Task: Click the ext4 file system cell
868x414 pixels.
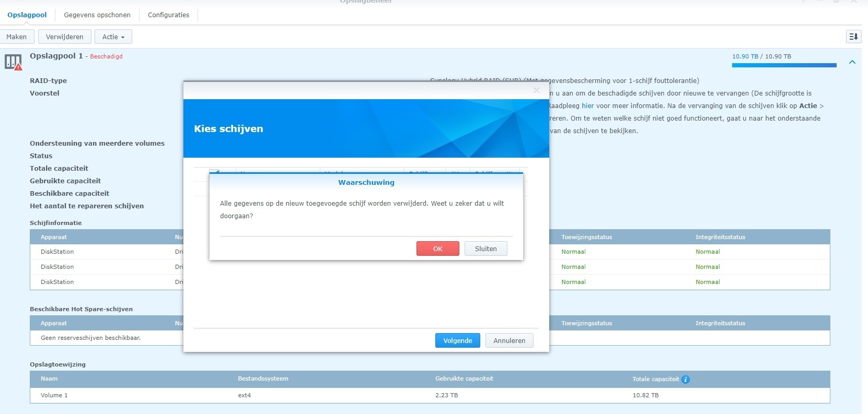Action: [x=244, y=395]
